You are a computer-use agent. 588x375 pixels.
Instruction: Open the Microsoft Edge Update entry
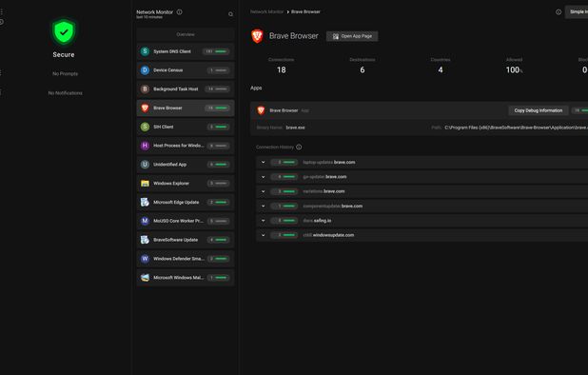tap(186, 202)
